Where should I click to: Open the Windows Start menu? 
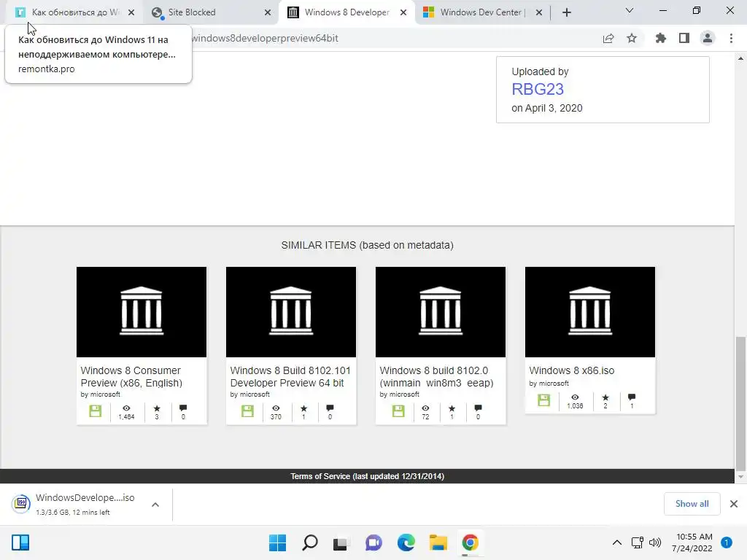click(278, 542)
